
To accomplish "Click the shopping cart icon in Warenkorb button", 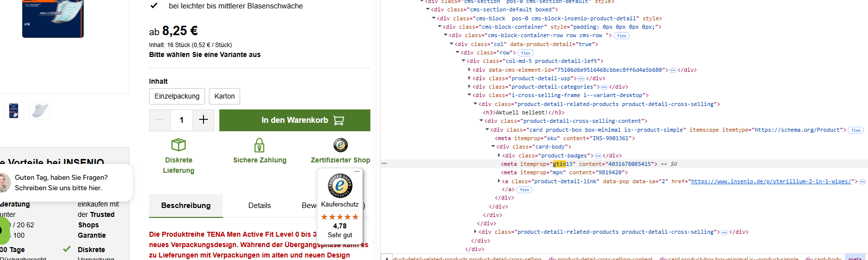I will pyautogui.click(x=339, y=120).
